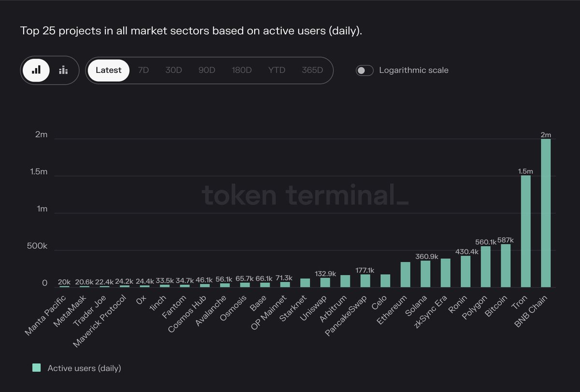Screen dimensions: 580x392
Task: Click the zkSync Era bar
Action: point(445,273)
